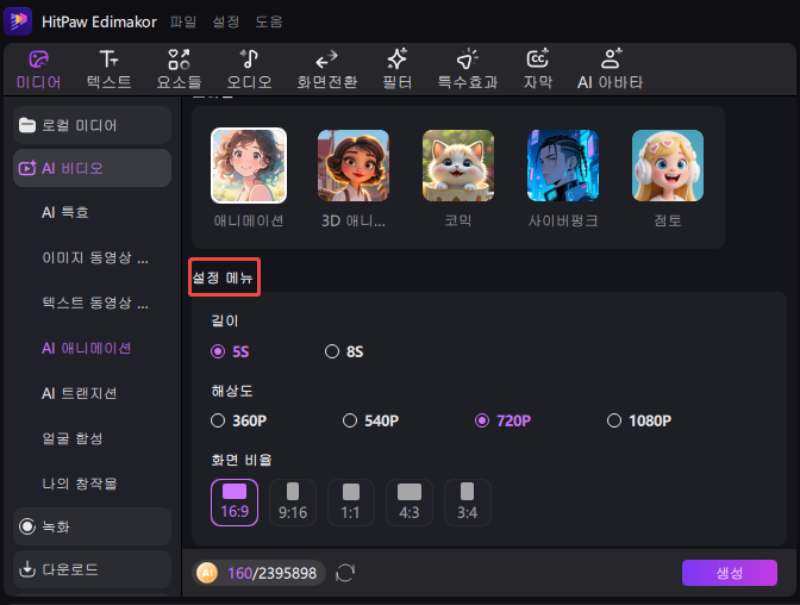
Task: Open the 파일 menu
Action: point(183,21)
